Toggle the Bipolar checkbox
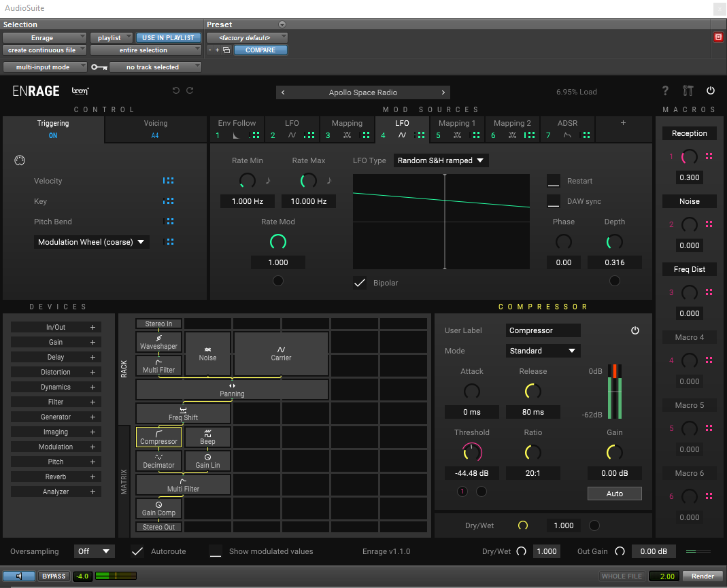 coord(360,283)
